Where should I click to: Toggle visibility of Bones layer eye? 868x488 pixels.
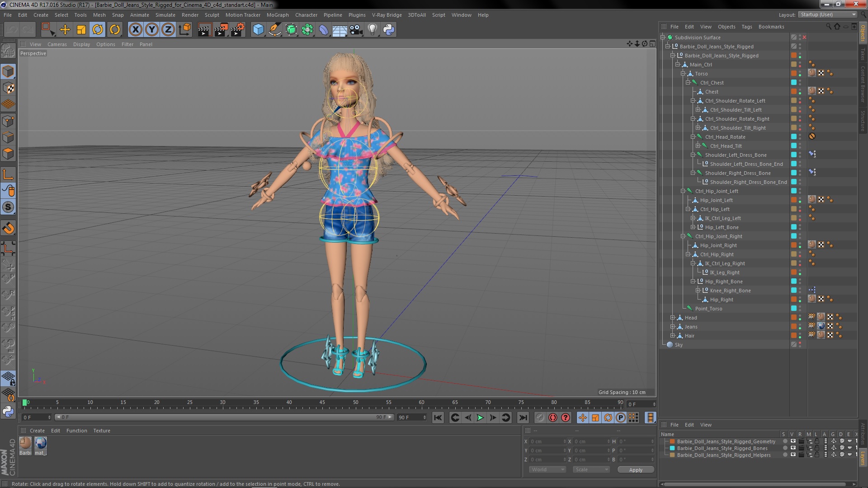click(x=793, y=448)
